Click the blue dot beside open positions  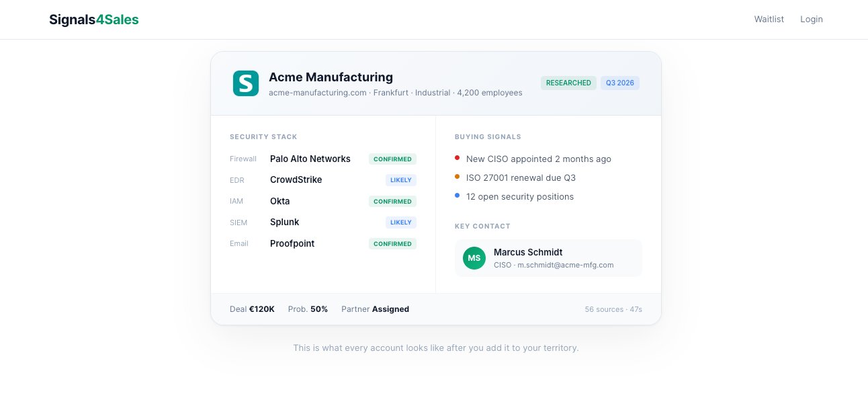click(x=458, y=196)
